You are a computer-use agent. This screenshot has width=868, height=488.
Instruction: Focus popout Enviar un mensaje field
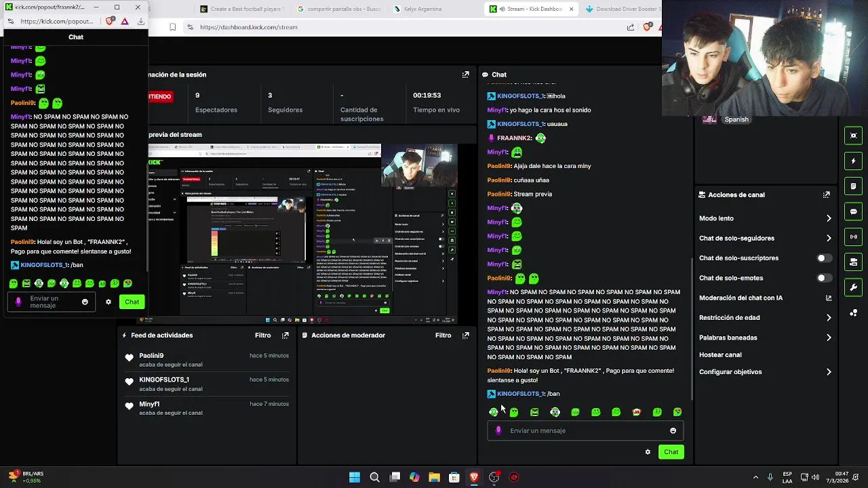point(51,302)
